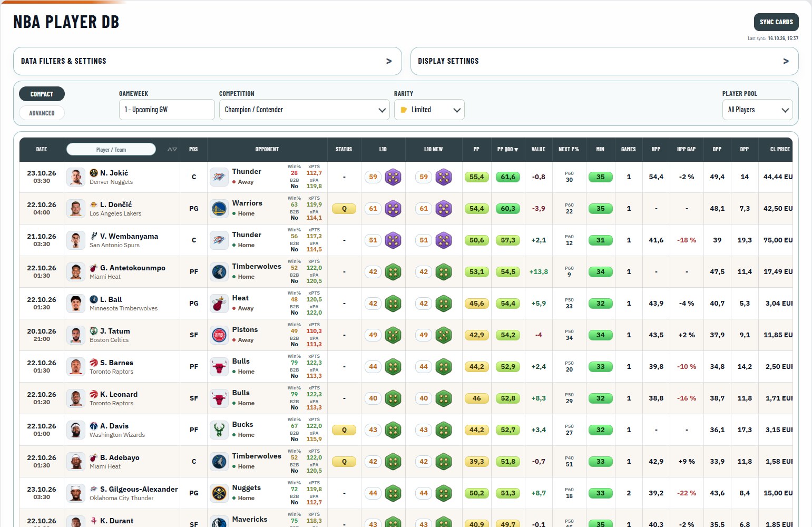
Task: Click the Player / Team search field
Action: click(x=111, y=150)
